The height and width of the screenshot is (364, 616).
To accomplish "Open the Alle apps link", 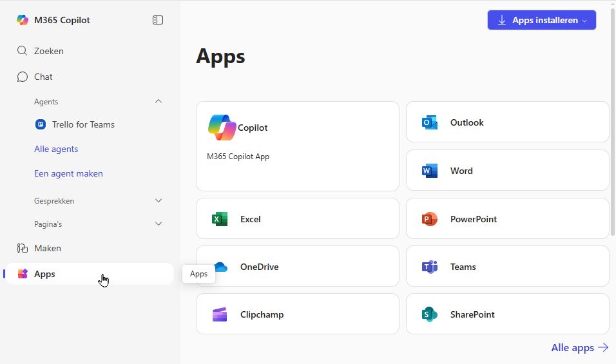I will tap(579, 347).
